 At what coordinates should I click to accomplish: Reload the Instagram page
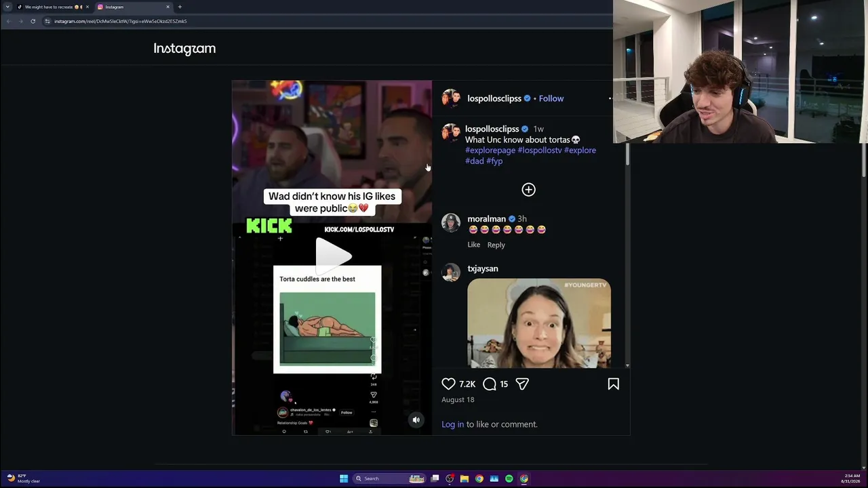click(x=33, y=21)
